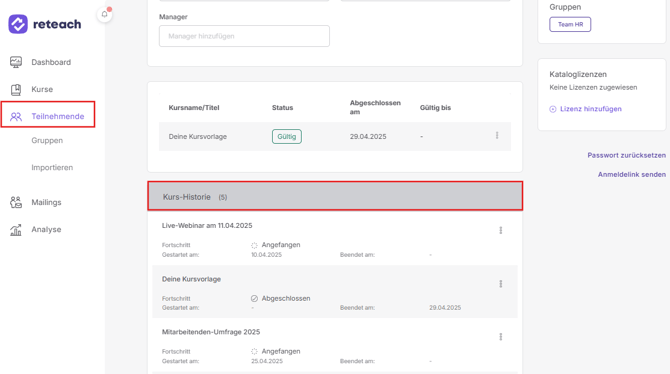Open Gruppen in the sidebar
The image size is (670, 374).
pyautogui.click(x=47, y=141)
